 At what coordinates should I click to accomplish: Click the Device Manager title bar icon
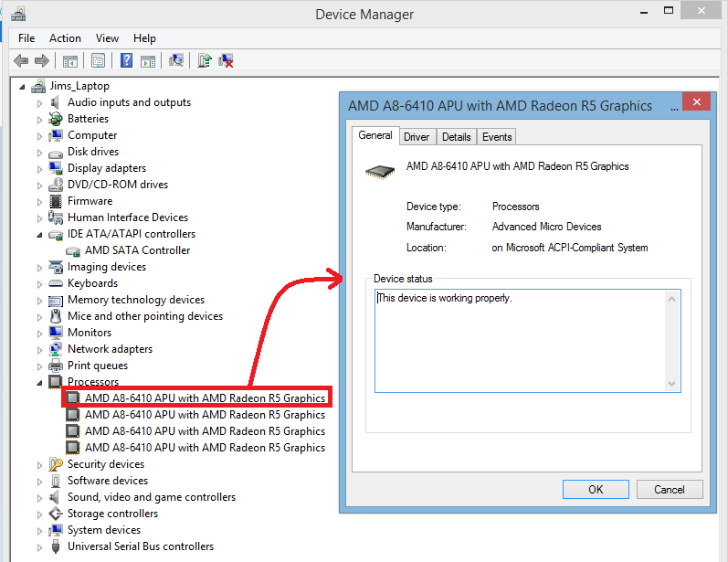point(18,14)
